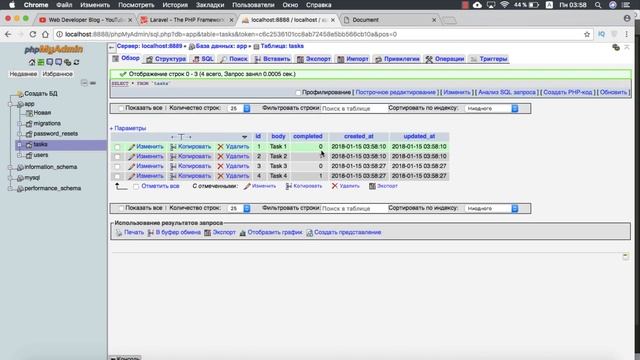
Task: Tick lower 'Показать все' checkbox
Action: click(121, 209)
